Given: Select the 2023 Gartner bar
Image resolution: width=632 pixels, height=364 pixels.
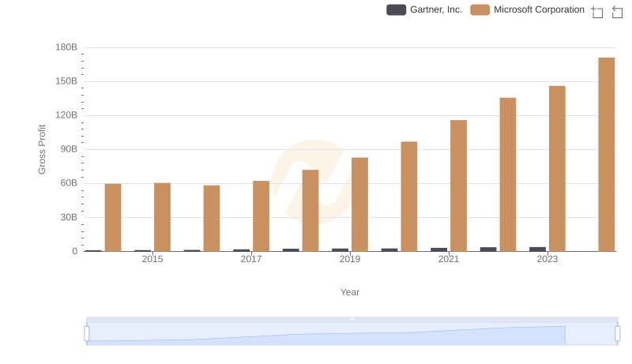Looking at the screenshot, I should (538, 250).
